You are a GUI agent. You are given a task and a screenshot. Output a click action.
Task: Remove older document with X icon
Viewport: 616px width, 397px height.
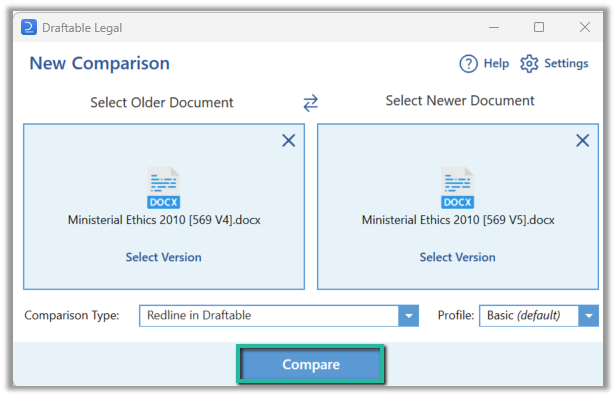pos(289,140)
